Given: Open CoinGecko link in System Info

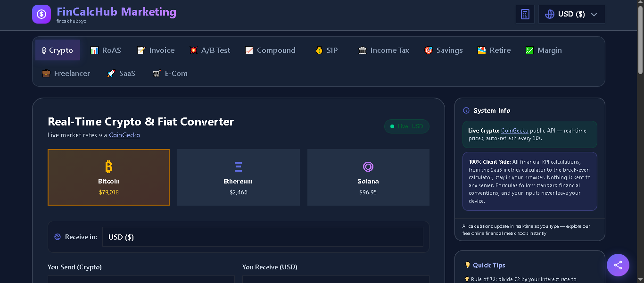Looking at the screenshot, I should click(514, 130).
